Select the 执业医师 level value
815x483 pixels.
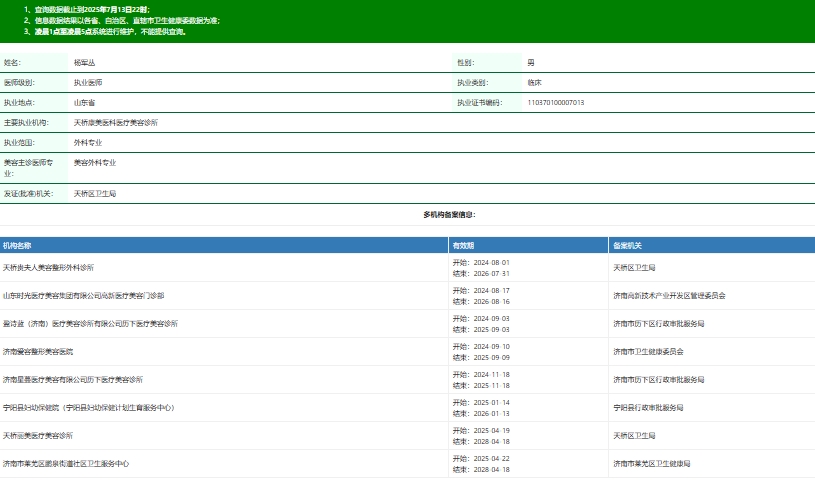click(88, 83)
